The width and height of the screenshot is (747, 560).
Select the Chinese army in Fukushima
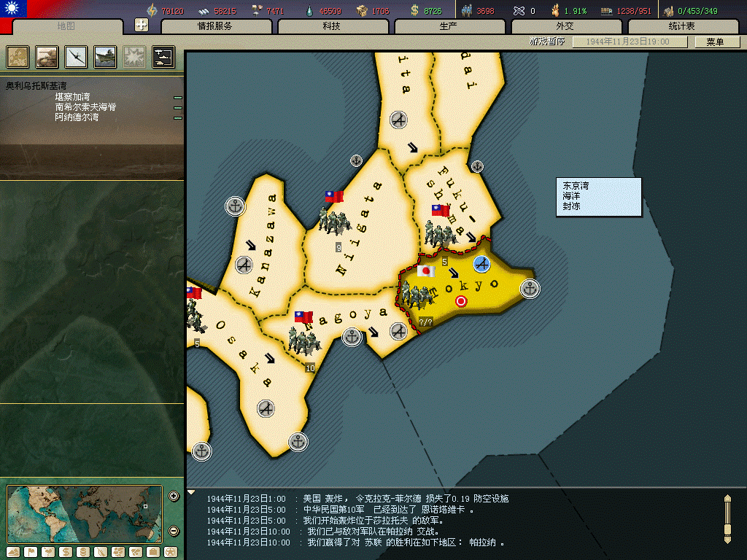(441, 234)
